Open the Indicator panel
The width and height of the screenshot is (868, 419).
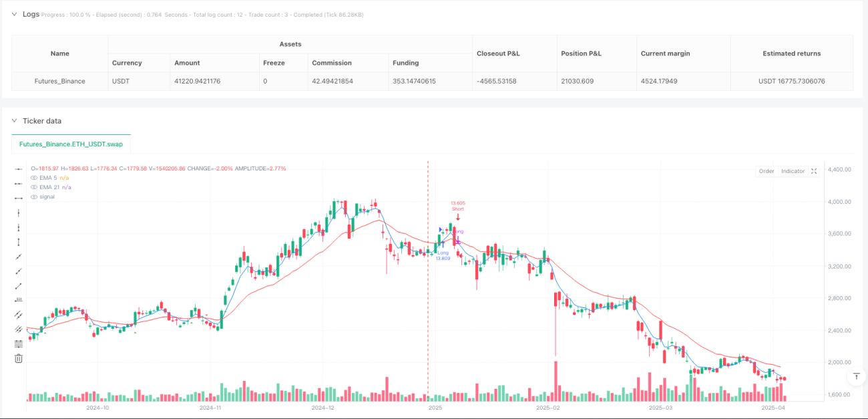pos(793,171)
